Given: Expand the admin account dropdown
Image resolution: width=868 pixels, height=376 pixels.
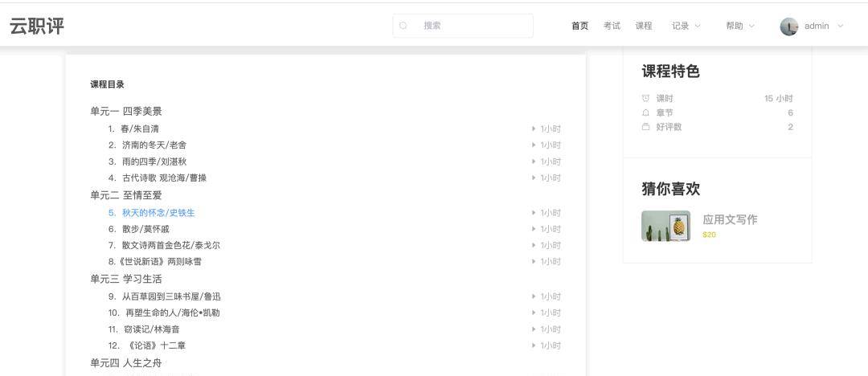Looking at the screenshot, I should click(841, 26).
